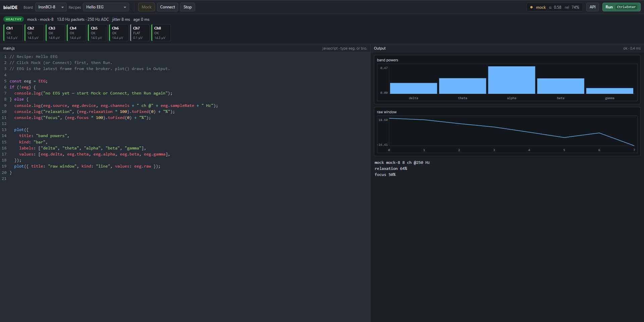The image size is (644, 322).
Task: Select the Ch7 FLAT channel tile
Action: tap(140, 33)
